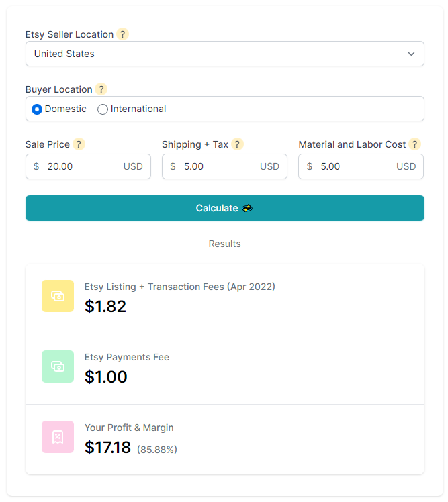Click the 85.88% margin percentage
Viewport: 448px width, 502px height.
pos(157,449)
